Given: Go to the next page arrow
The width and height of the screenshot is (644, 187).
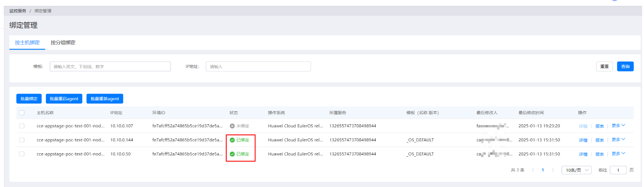Looking at the screenshot, I should 552,170.
